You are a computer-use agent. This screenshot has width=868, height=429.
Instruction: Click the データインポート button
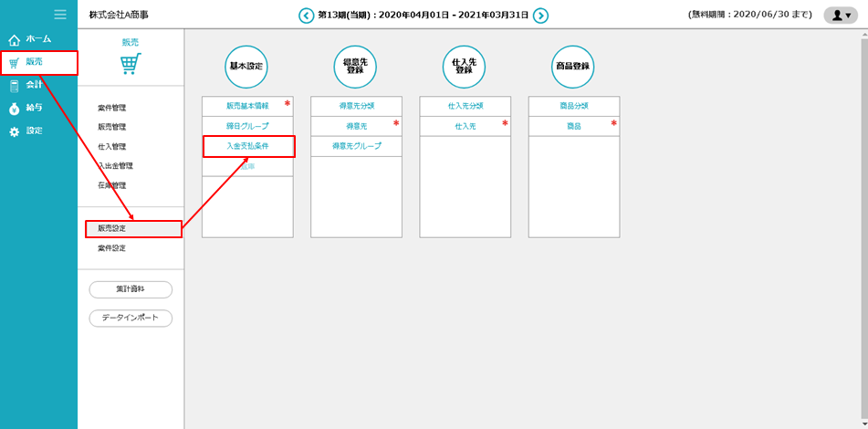[131, 318]
